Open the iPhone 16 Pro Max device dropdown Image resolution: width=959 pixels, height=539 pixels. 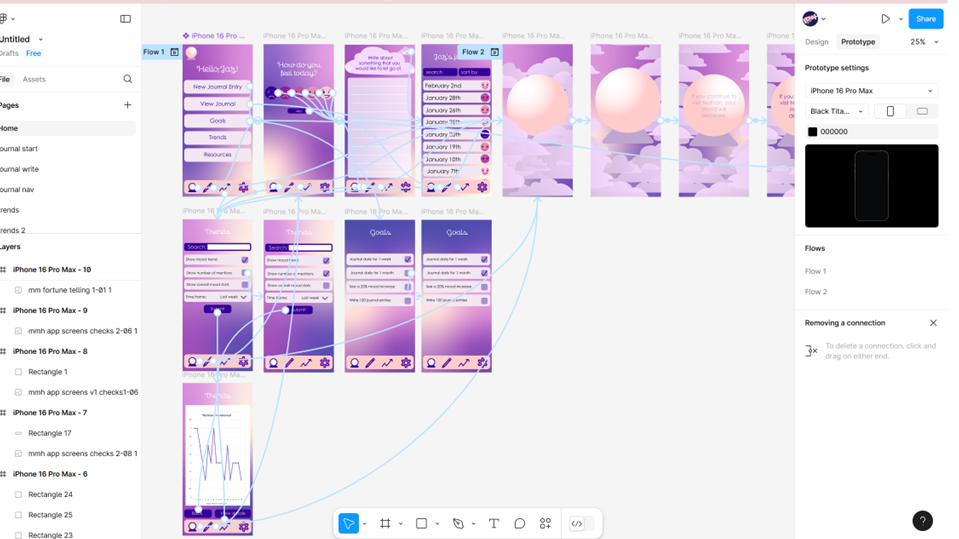[871, 91]
